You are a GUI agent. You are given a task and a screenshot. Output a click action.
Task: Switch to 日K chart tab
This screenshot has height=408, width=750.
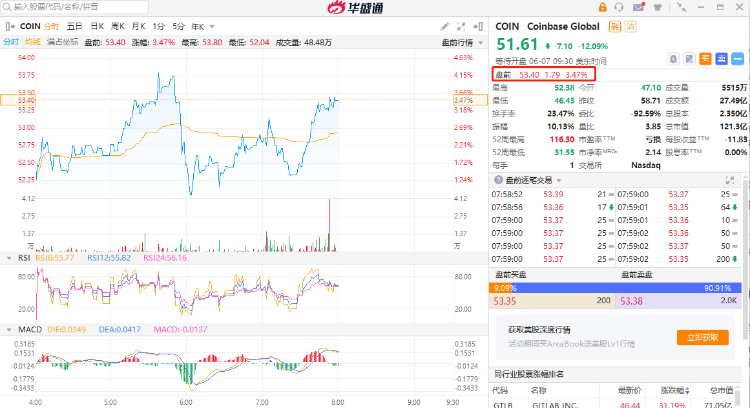pos(97,26)
